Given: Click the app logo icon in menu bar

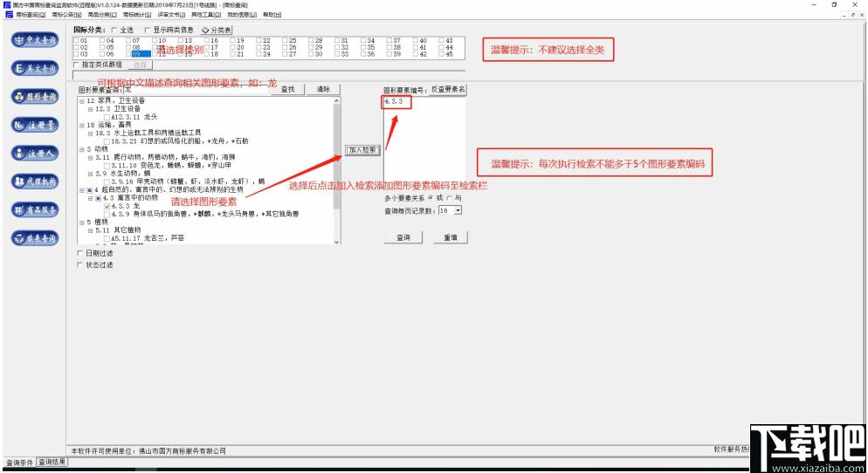Looking at the screenshot, I should click(x=9, y=14).
